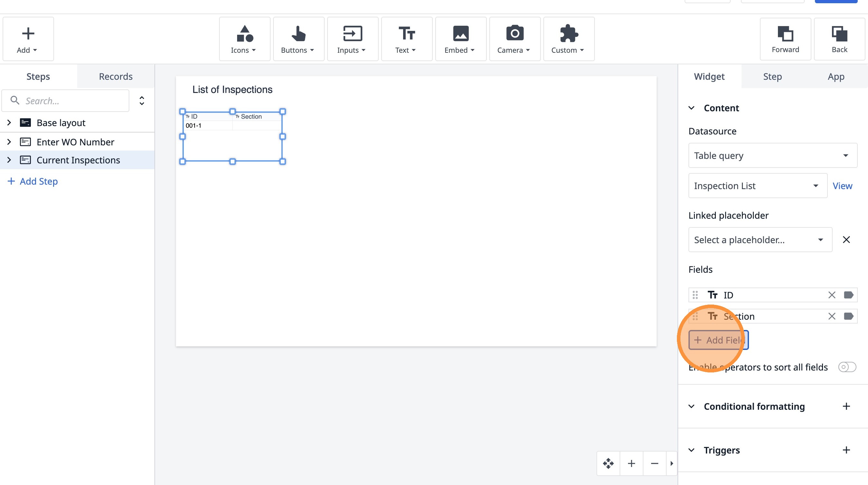Click the Embed widget icon
Screen dimensions: 868x485
tap(460, 34)
